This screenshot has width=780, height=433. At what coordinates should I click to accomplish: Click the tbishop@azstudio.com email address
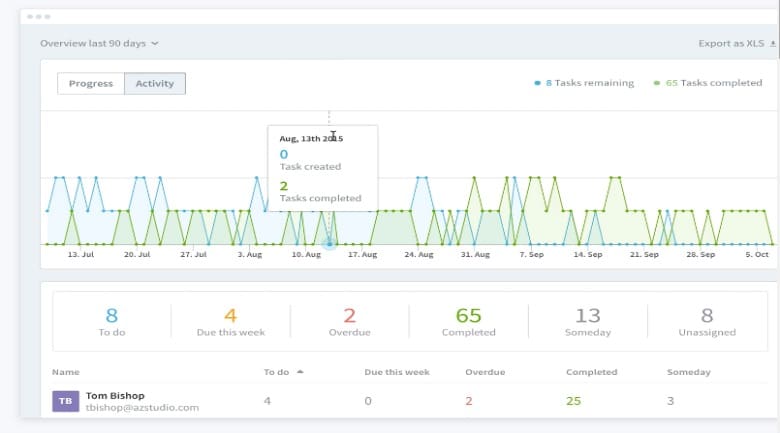tap(142, 408)
